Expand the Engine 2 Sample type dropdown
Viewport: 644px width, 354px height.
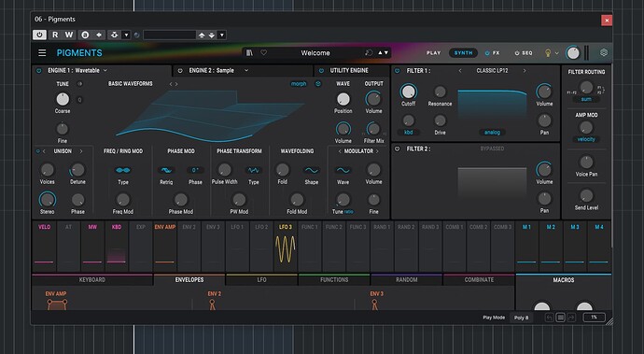tap(246, 70)
